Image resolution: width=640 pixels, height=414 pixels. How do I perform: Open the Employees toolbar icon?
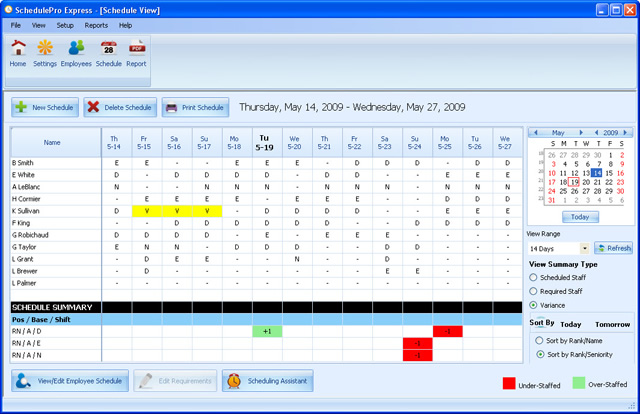tap(76, 53)
